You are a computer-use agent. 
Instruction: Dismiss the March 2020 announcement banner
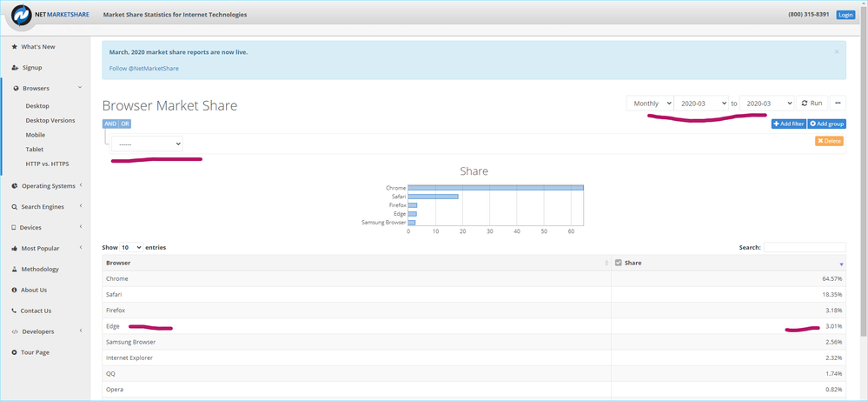tap(837, 51)
